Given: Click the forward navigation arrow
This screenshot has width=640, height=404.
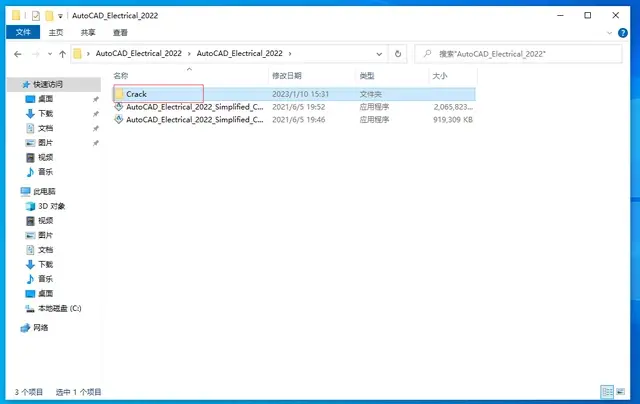Looking at the screenshot, I should click(36, 54).
